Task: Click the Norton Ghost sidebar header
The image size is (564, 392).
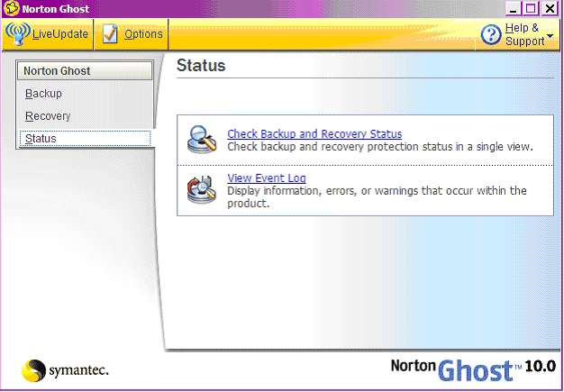Action: point(85,71)
